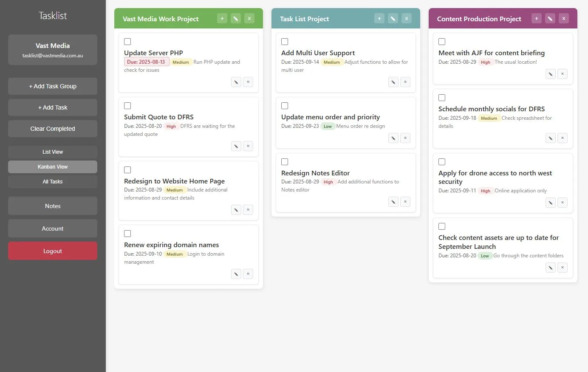This screenshot has width=588, height=372.
Task: Edit Redesign to Website Home Page task
Action: [x=236, y=210]
